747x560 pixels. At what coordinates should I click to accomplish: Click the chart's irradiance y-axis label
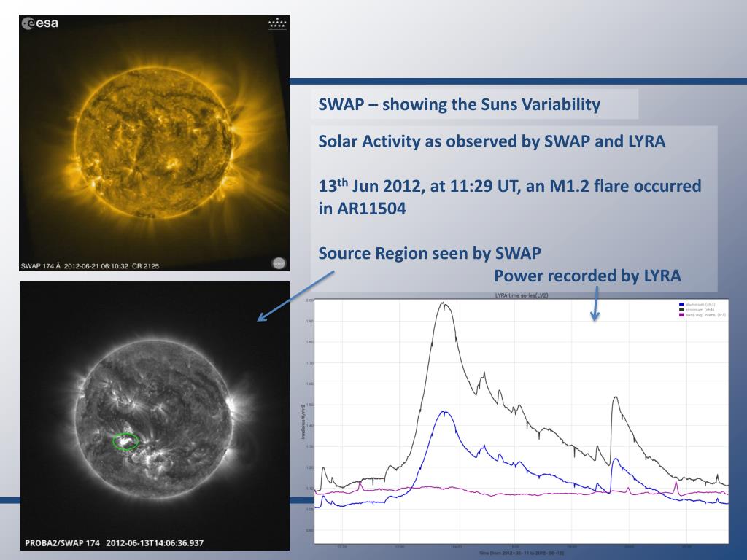click(303, 421)
